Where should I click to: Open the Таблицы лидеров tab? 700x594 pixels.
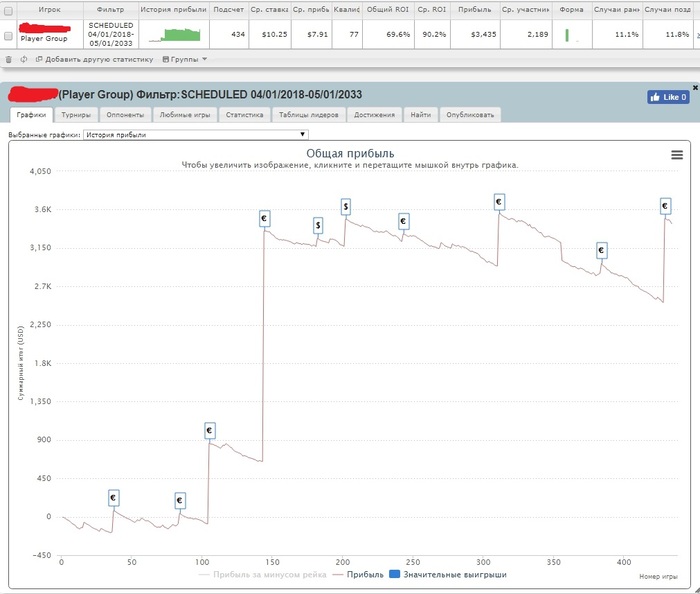click(x=308, y=115)
